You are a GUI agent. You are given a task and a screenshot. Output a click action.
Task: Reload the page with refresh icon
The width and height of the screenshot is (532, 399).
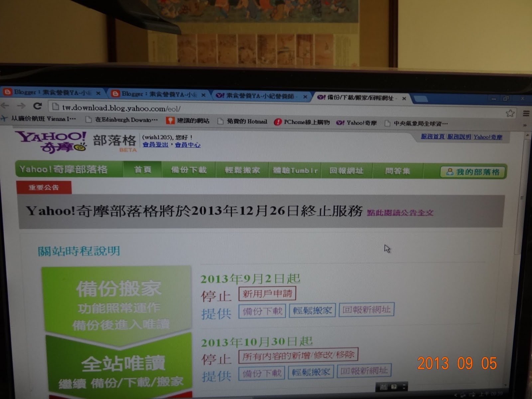pos(38,106)
